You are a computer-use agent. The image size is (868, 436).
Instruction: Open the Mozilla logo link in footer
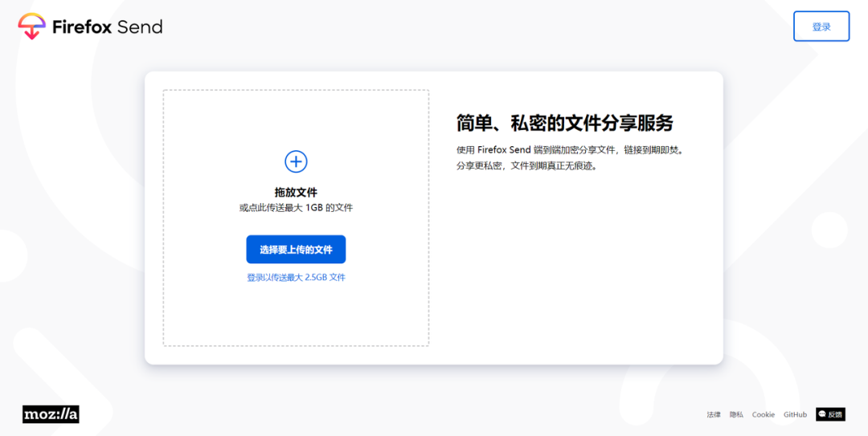click(x=51, y=414)
